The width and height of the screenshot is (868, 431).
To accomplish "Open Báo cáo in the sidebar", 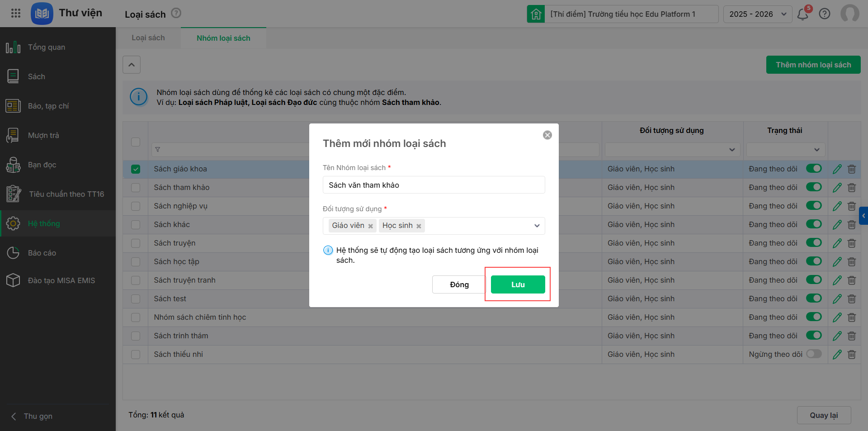I will (42, 253).
